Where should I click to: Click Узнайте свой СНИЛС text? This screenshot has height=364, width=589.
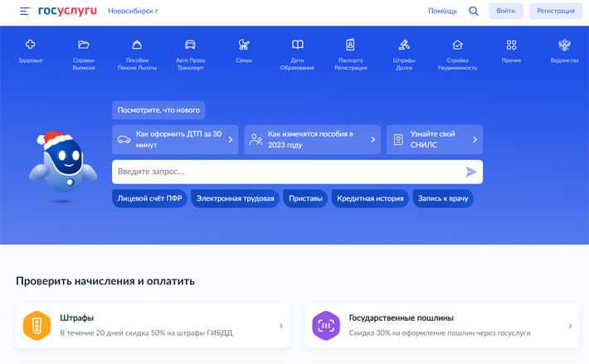click(x=432, y=139)
